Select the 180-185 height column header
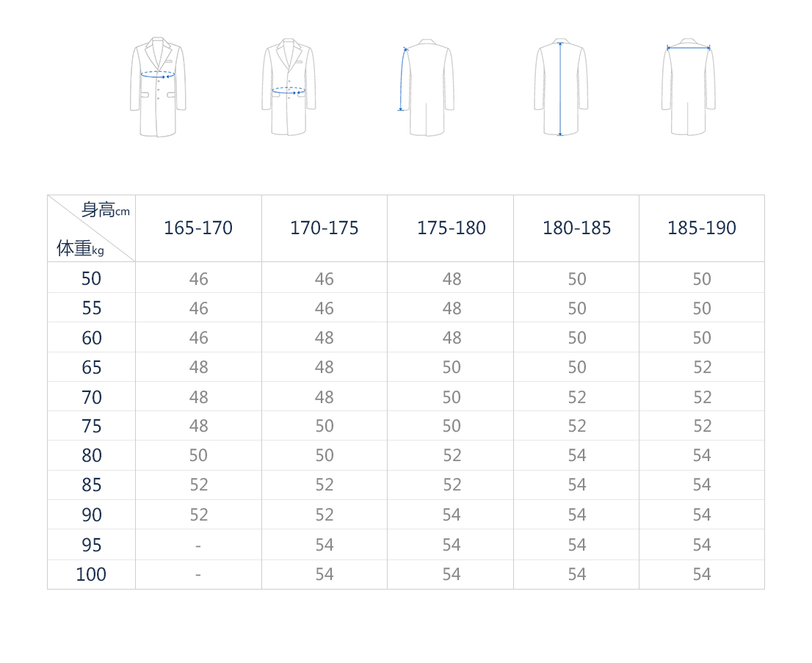The height and width of the screenshot is (663, 812). pyautogui.click(x=576, y=228)
